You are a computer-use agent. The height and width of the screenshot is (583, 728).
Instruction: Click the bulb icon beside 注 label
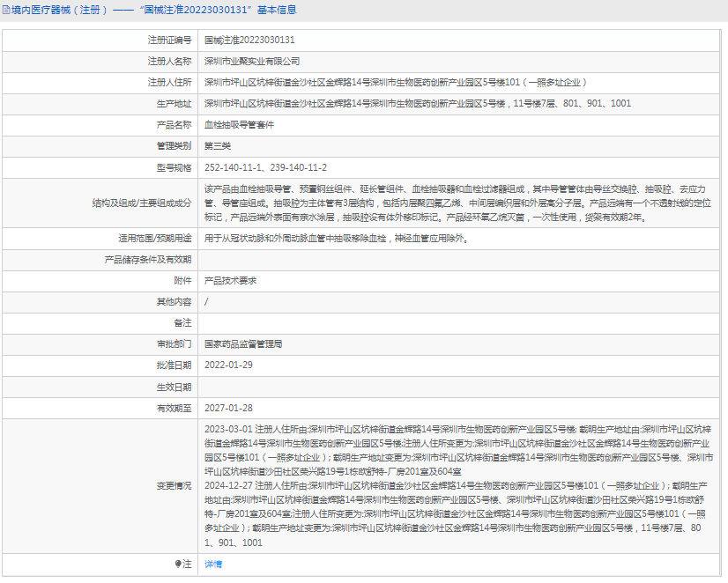178,564
